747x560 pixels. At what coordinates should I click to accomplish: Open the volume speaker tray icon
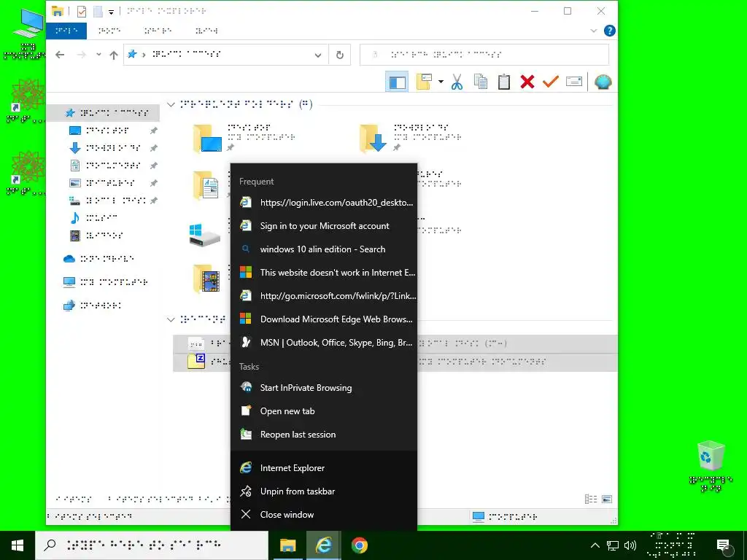click(x=630, y=545)
